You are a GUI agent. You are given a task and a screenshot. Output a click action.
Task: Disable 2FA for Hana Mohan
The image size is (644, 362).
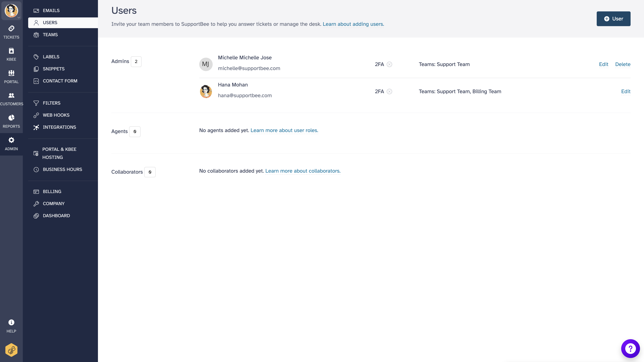(x=389, y=92)
